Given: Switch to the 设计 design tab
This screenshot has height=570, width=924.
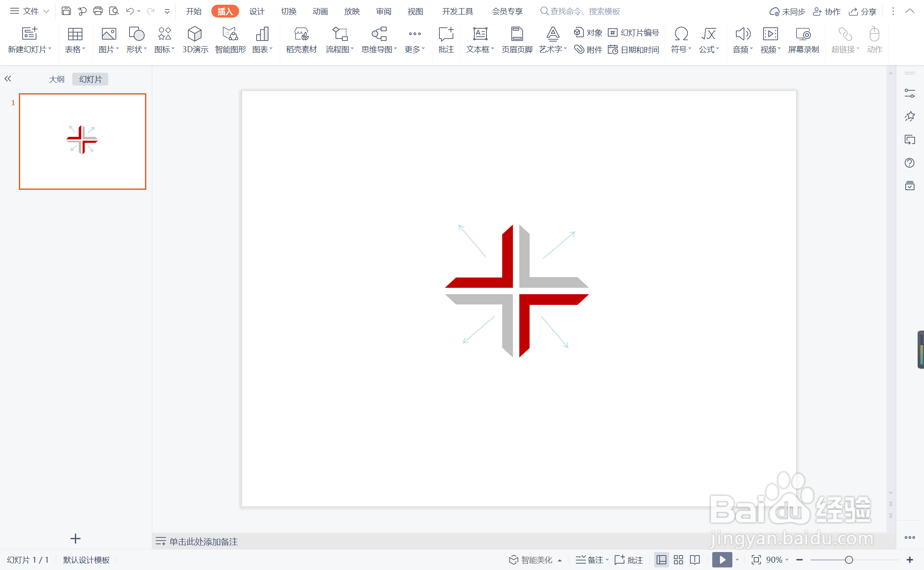Looking at the screenshot, I should [x=257, y=11].
